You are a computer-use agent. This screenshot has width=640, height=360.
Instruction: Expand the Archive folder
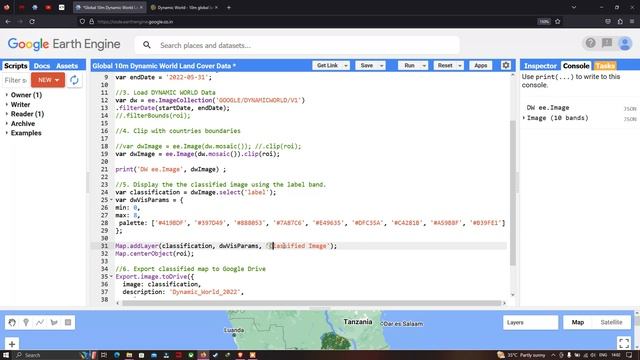7,123
